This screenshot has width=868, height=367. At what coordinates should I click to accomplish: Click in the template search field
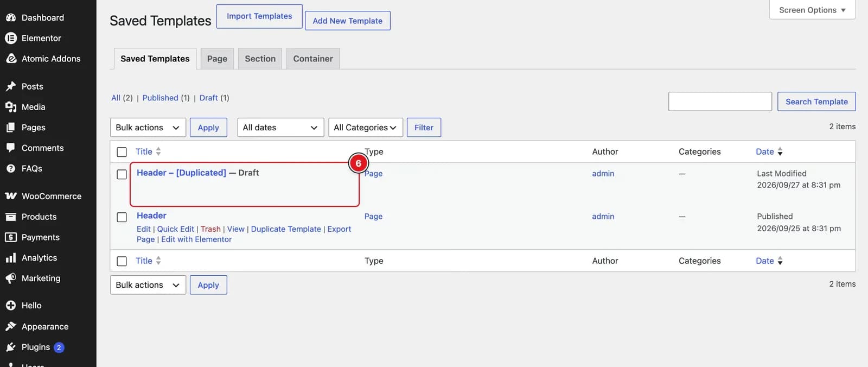coord(720,102)
